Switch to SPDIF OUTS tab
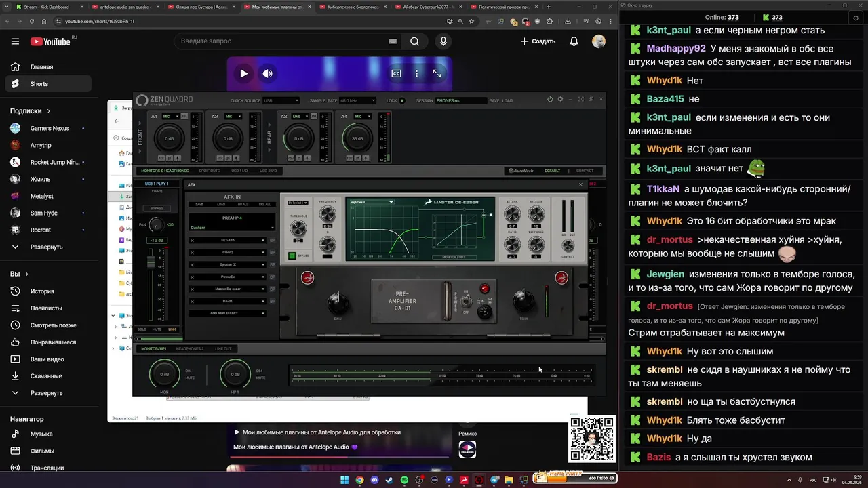 tap(210, 171)
